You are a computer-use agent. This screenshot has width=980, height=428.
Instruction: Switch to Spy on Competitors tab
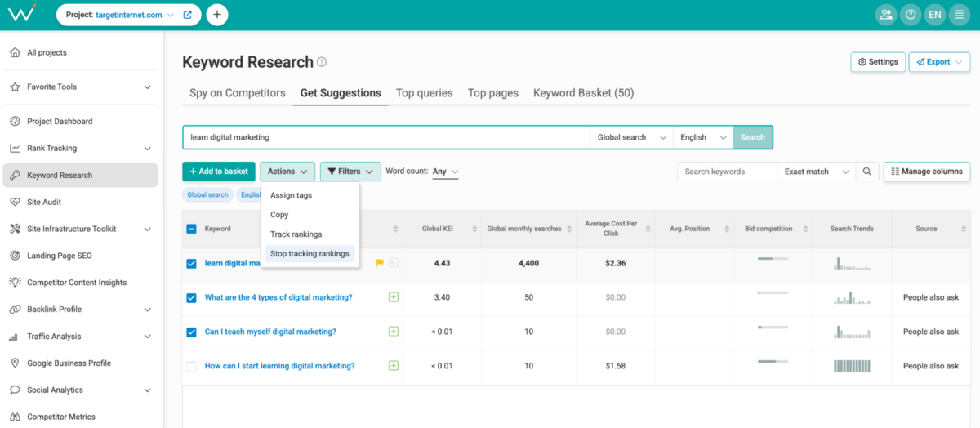click(x=238, y=93)
